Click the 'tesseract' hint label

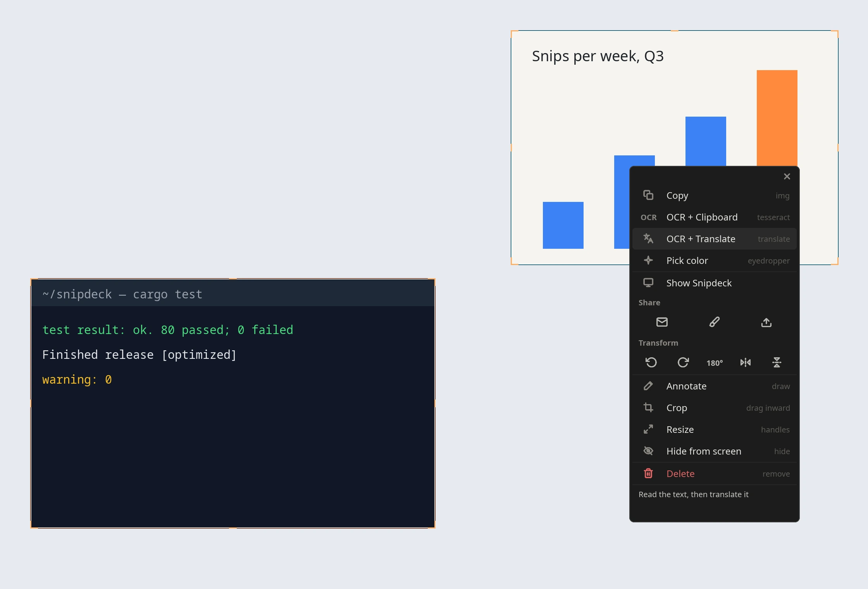coord(773,217)
